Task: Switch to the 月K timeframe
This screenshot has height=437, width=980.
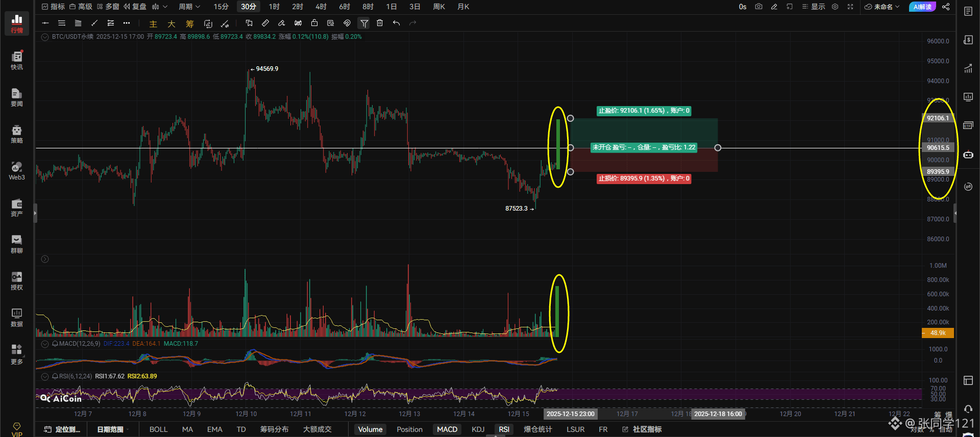Action: [463, 7]
